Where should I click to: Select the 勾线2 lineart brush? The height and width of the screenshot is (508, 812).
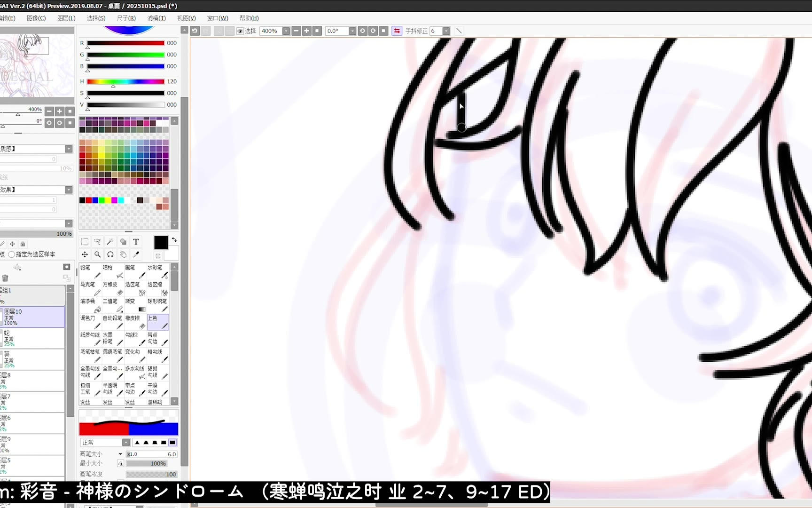pyautogui.click(x=135, y=339)
